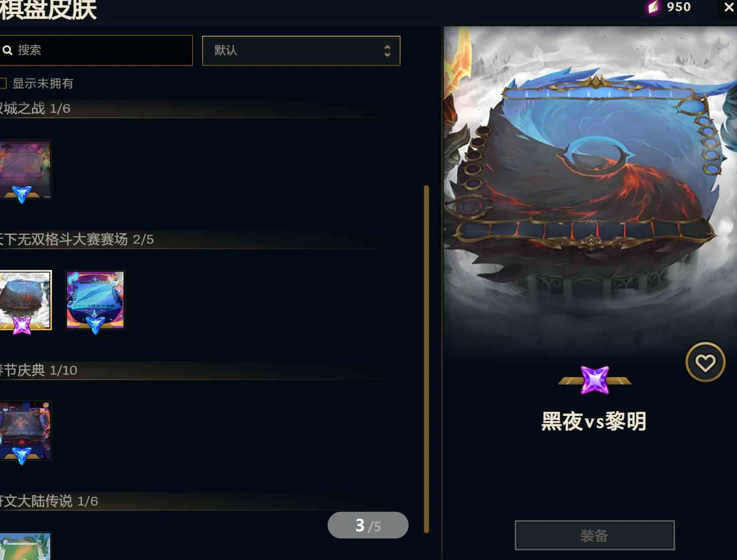
Task: Click the heart favorite icon
Action: point(705,362)
